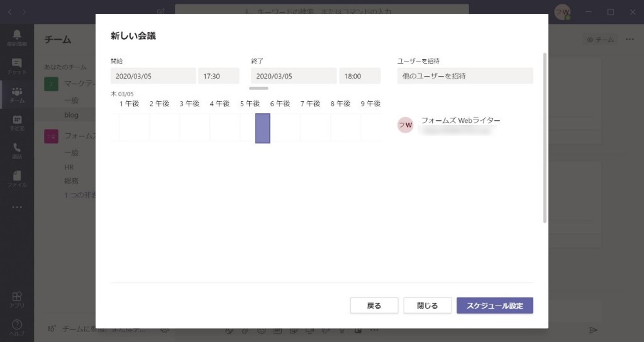
Task: Open more options ellipsis beside team button
Action: [630, 39]
